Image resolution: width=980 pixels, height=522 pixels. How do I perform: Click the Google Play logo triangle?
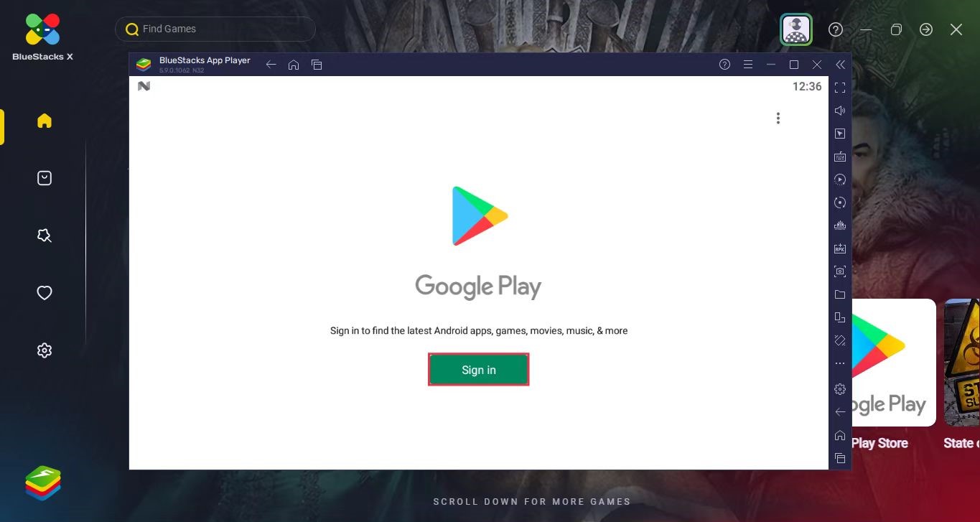tap(480, 216)
